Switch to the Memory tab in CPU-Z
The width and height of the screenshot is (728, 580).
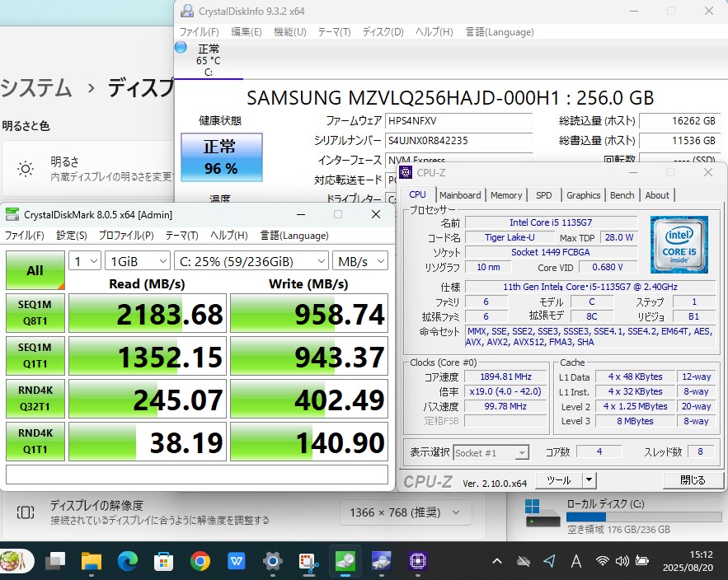506,195
